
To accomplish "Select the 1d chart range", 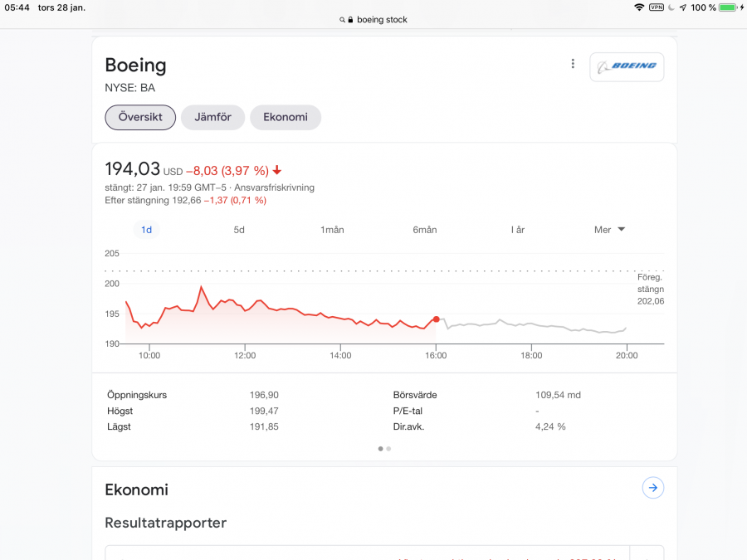I will [146, 230].
